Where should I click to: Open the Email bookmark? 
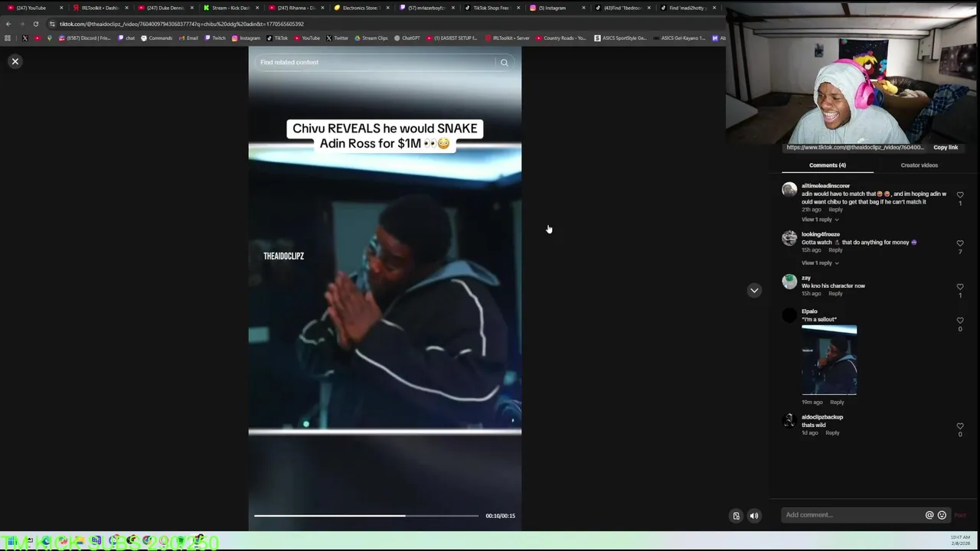click(189, 38)
